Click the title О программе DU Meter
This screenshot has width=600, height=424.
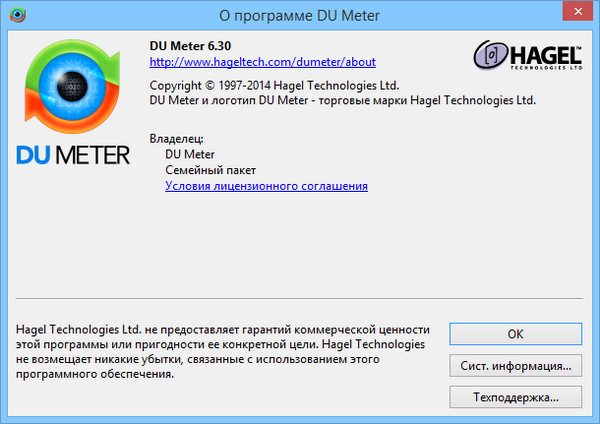(x=299, y=16)
